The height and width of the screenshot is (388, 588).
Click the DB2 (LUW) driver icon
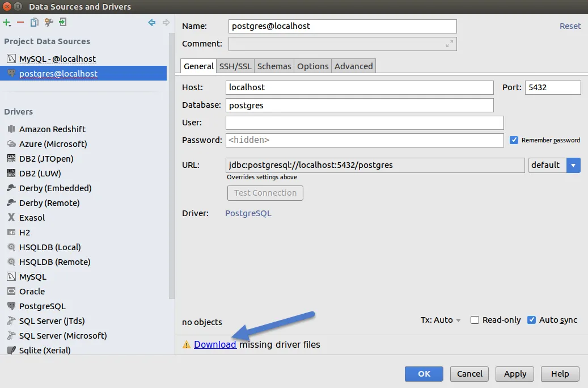point(12,173)
